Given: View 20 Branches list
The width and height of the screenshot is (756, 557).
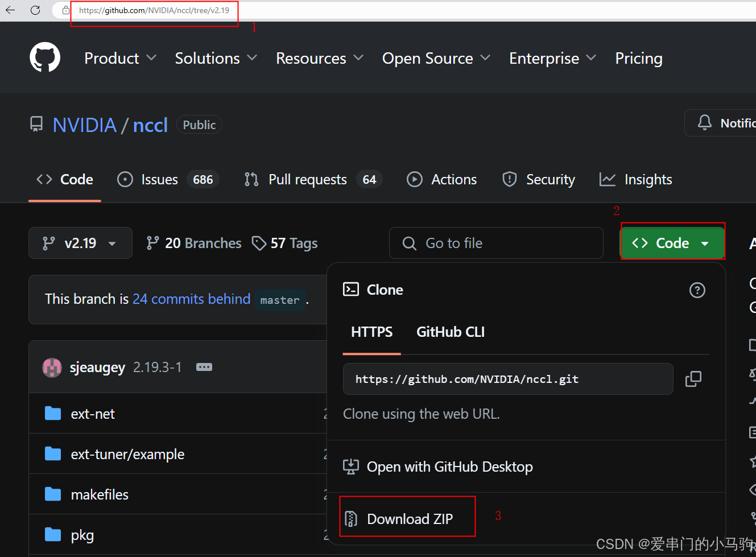Looking at the screenshot, I should [x=194, y=244].
